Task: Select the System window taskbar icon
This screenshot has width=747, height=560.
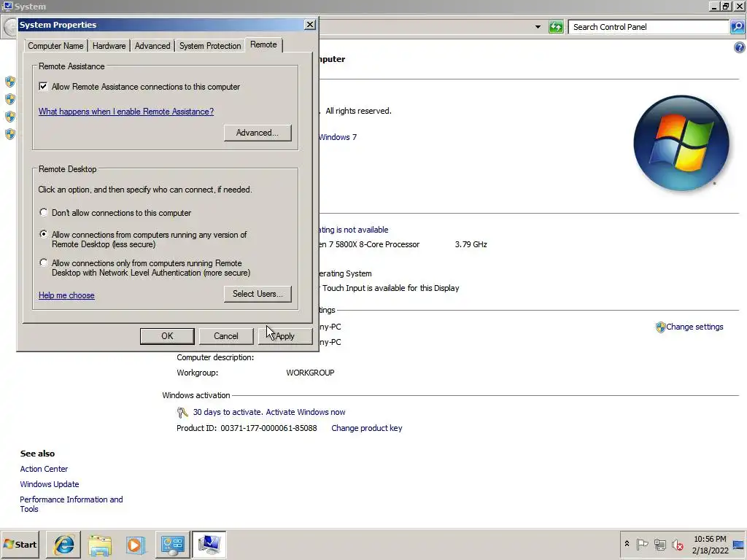Action: [x=209, y=544]
